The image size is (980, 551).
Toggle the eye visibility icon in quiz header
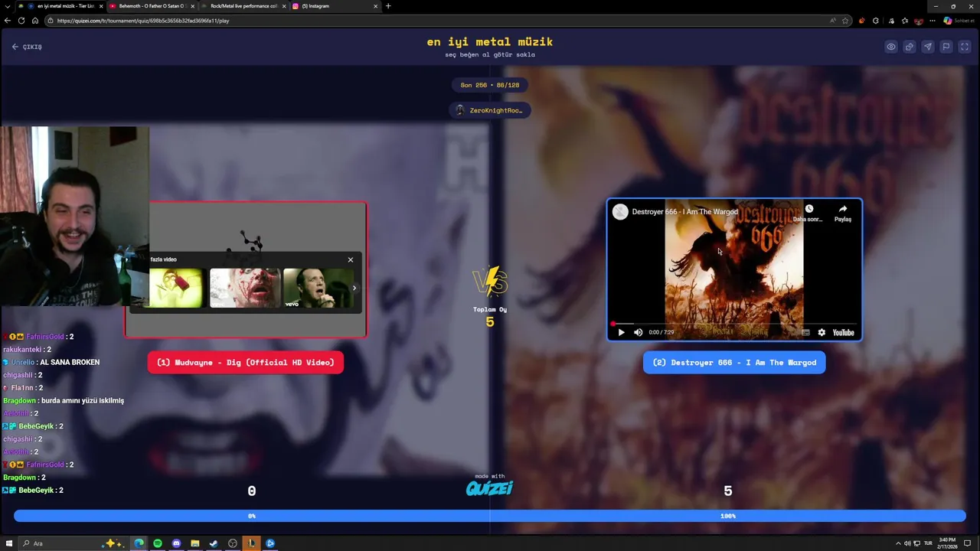point(891,47)
